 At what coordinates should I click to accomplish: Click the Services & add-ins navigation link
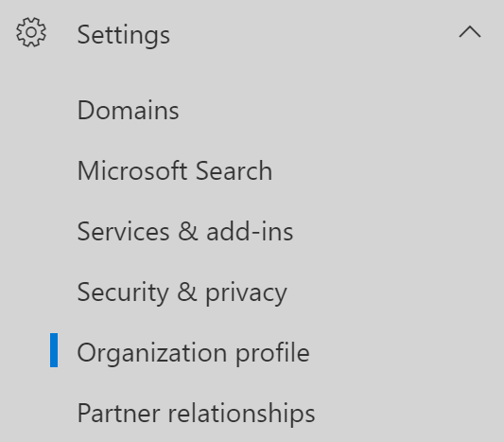[185, 231]
